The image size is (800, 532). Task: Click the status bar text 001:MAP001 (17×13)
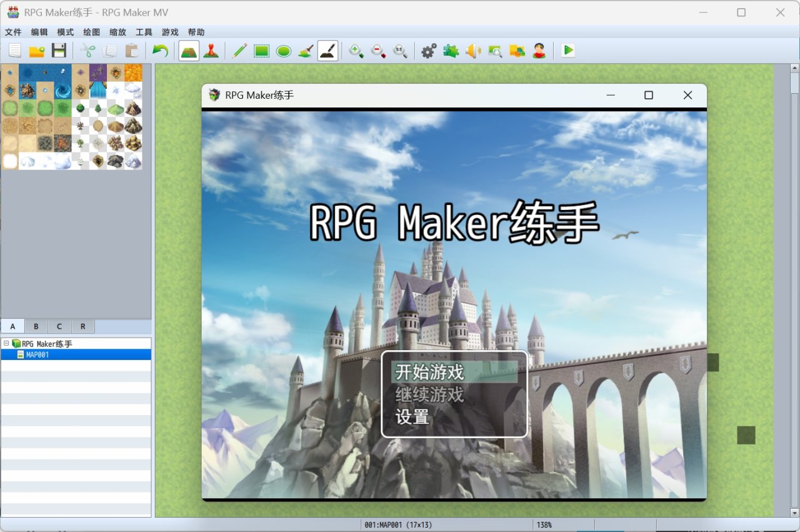398,525
